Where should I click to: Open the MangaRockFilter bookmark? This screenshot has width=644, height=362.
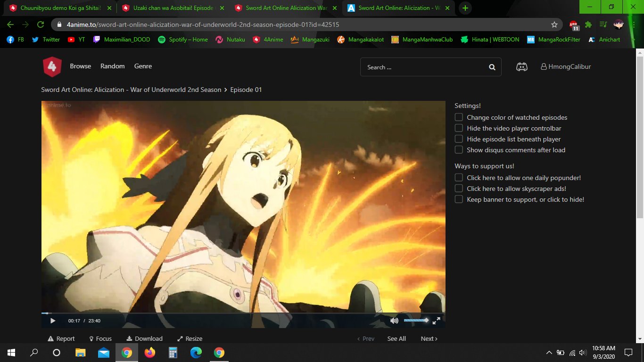coord(553,40)
